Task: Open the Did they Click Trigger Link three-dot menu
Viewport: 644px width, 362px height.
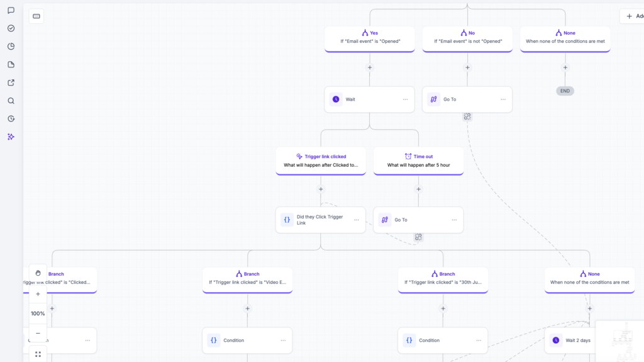Action: pos(357,220)
